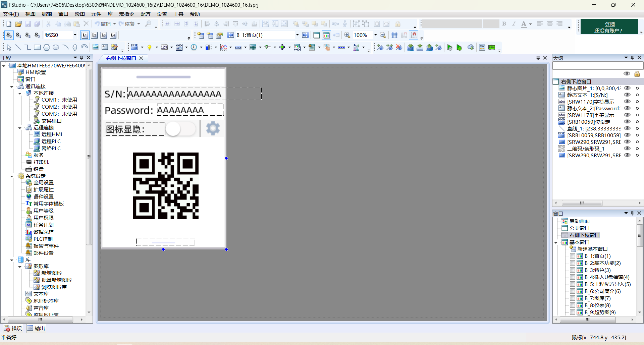Hide the 二维码/条形码_1 item via eye icon
Screen dimensions: 644x345
coord(627,149)
